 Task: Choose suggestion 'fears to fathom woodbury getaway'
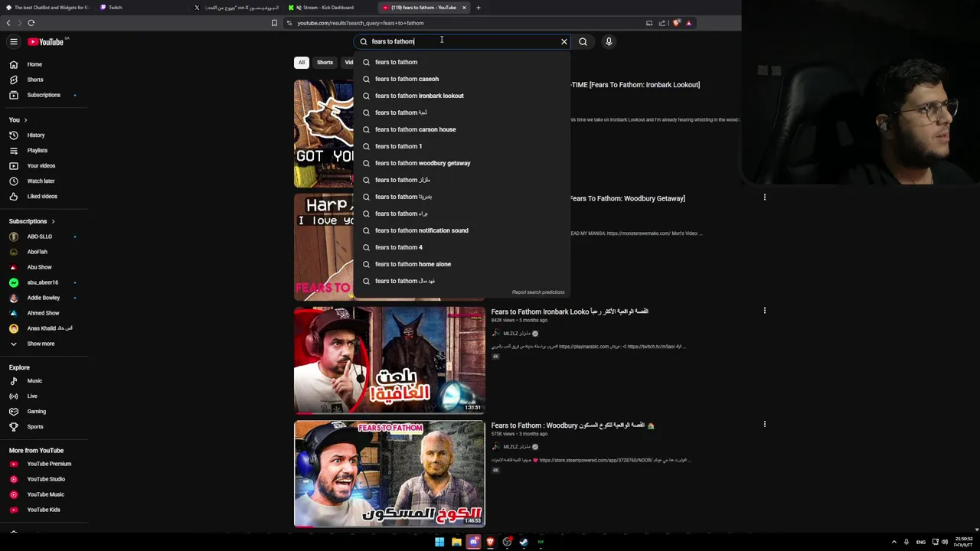click(462, 163)
